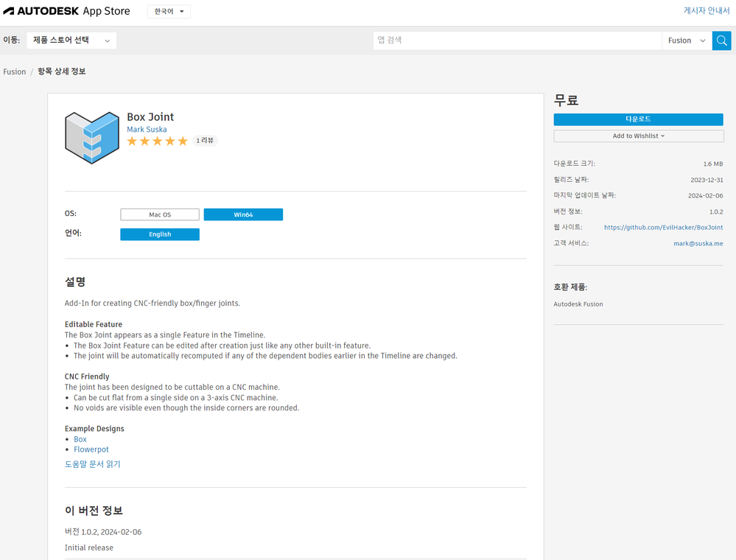
Task: Click the Editable Feature subheading
Action: pyautogui.click(x=94, y=324)
